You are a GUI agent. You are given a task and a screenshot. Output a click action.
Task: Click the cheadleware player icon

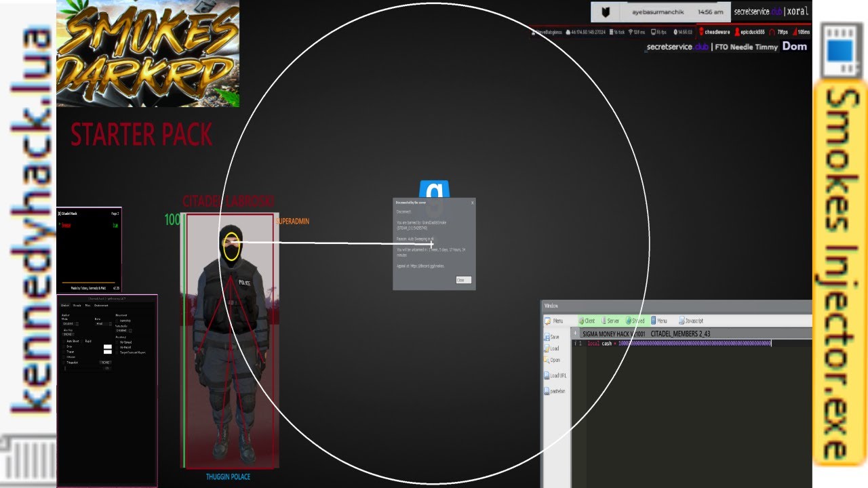[x=701, y=32]
